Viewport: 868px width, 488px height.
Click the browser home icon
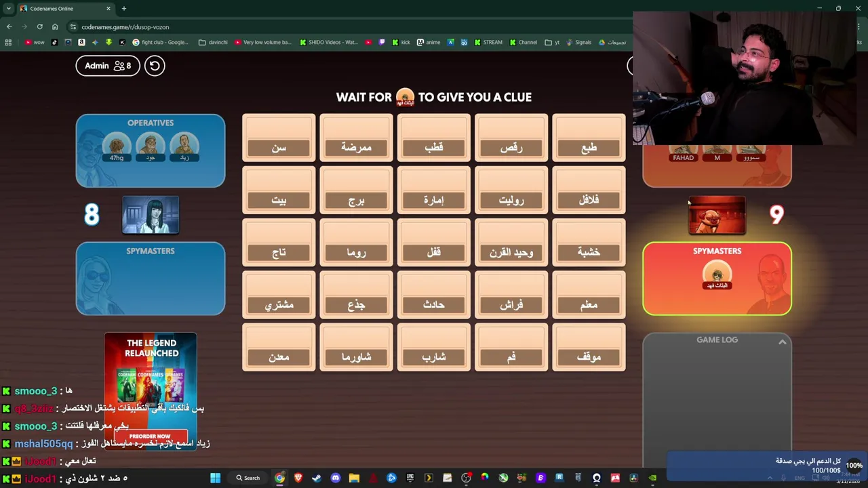click(55, 27)
